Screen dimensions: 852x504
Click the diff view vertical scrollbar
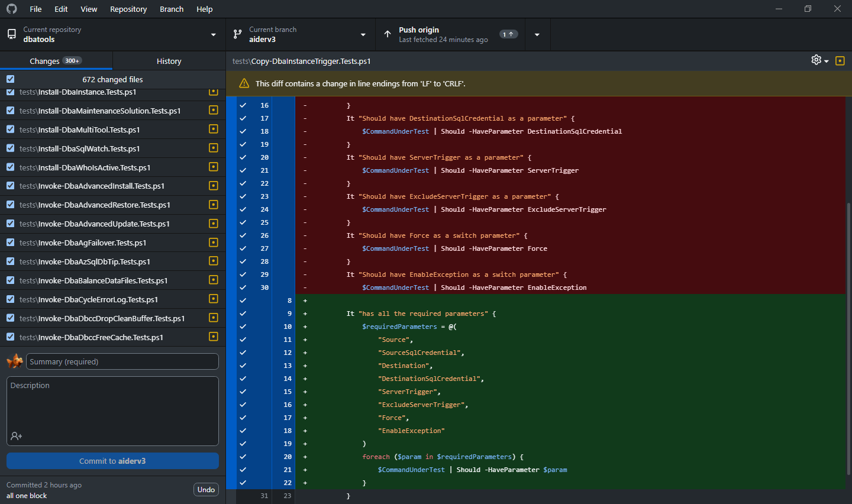pos(848,337)
